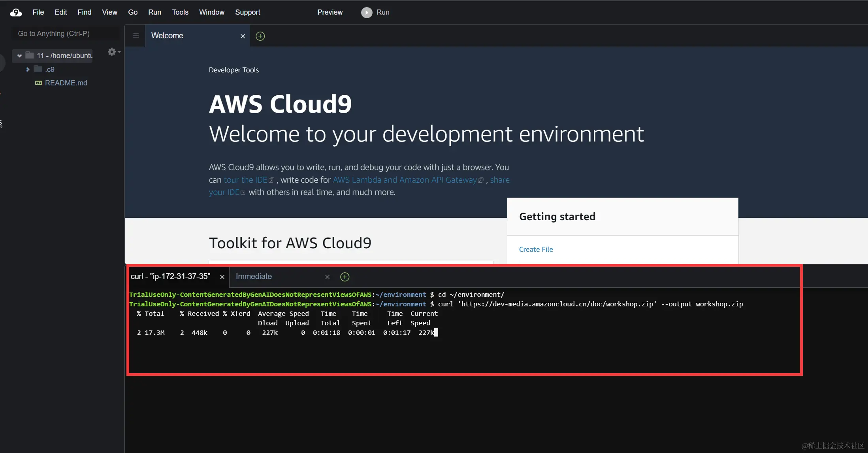Screen dimensions: 868x453
Task: Click the README.md markdown file icon
Action: coord(38,83)
